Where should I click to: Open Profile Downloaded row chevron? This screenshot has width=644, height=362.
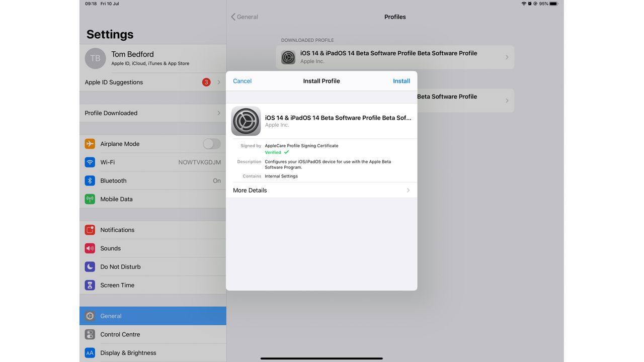[x=219, y=113]
